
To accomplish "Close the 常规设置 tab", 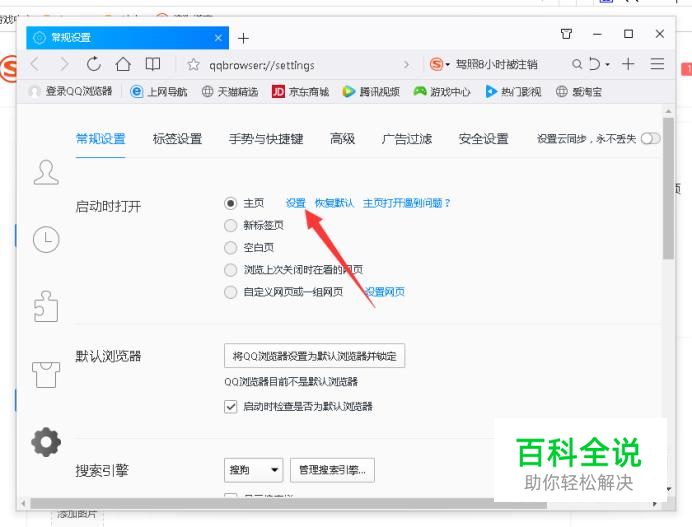I will click(218, 38).
